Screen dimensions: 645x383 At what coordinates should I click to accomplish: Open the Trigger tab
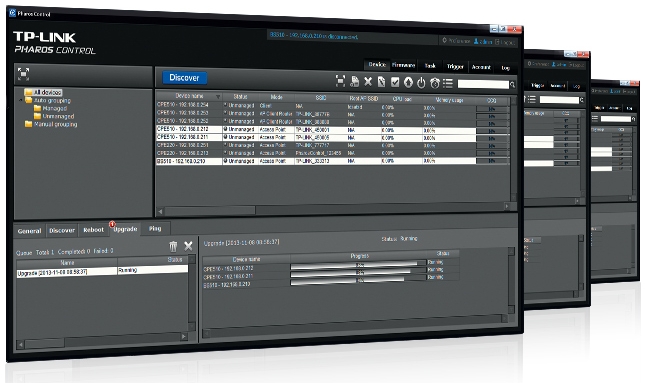coord(455,66)
